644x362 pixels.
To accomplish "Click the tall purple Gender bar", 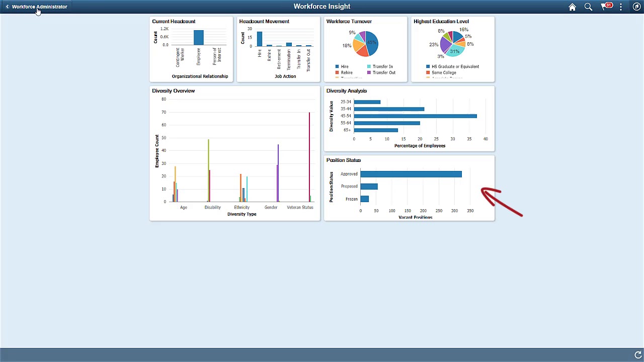I will 278,173.
